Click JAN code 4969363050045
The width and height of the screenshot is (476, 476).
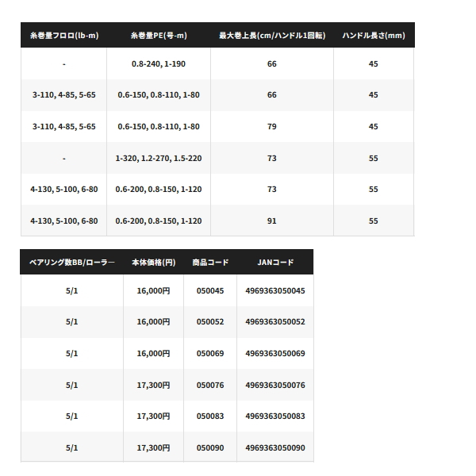275,291
